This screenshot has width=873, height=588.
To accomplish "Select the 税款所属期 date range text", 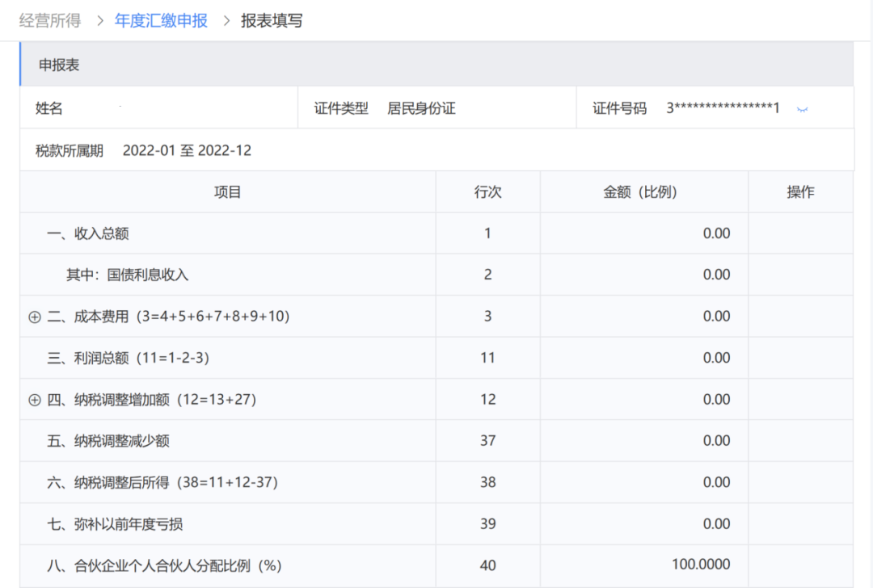I will point(187,151).
